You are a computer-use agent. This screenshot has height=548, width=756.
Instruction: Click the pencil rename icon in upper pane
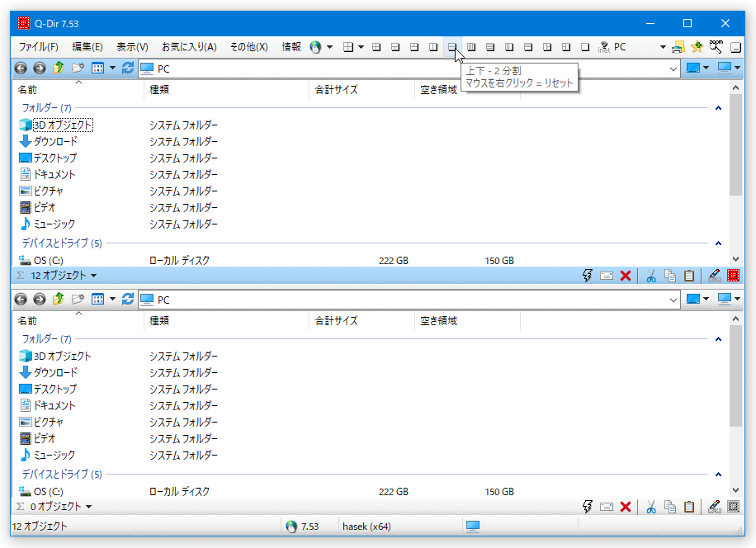[x=715, y=276]
